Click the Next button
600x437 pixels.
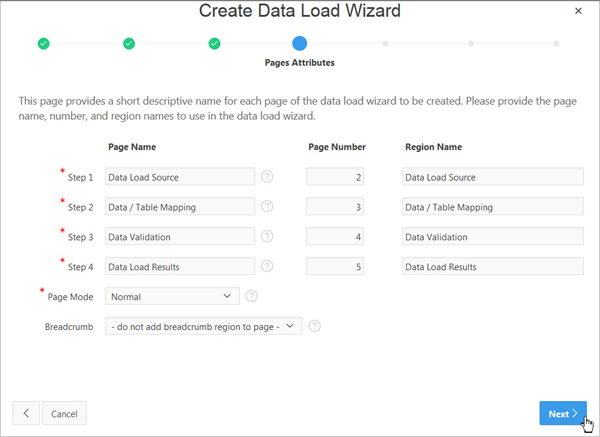(562, 413)
